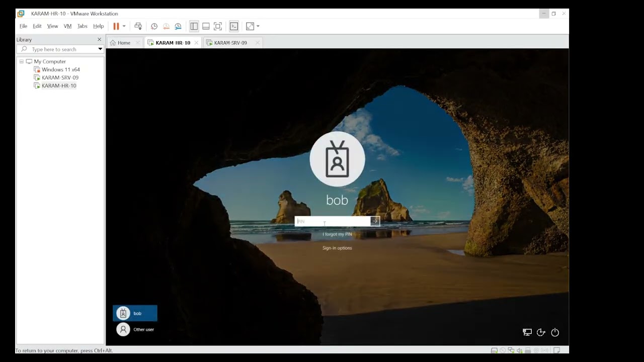Click the lock screen Power icon

(555, 332)
